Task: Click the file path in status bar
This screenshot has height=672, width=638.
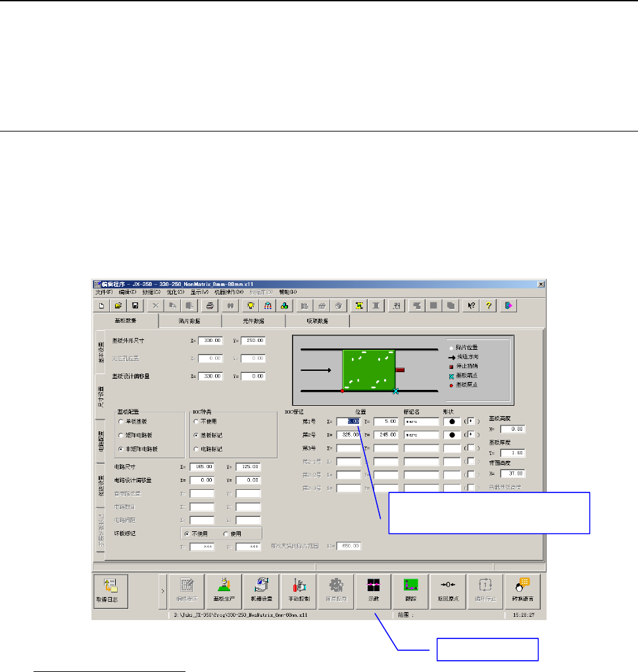Action: pos(241,615)
